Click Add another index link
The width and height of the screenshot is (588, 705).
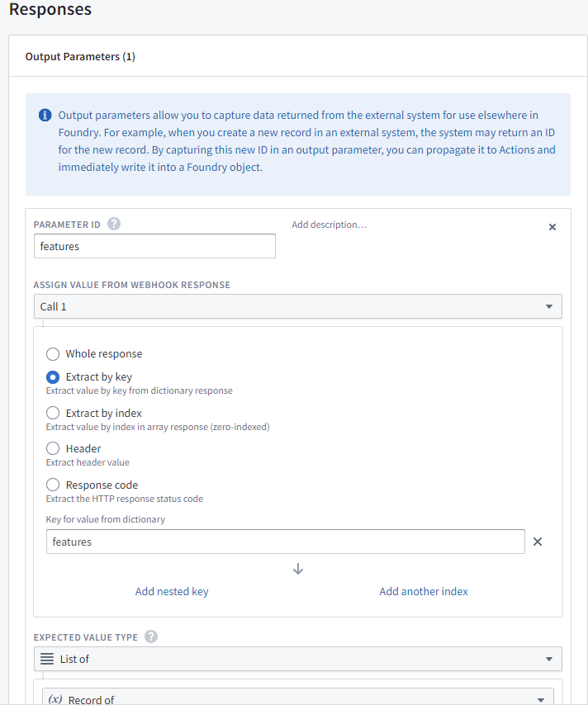(x=424, y=591)
